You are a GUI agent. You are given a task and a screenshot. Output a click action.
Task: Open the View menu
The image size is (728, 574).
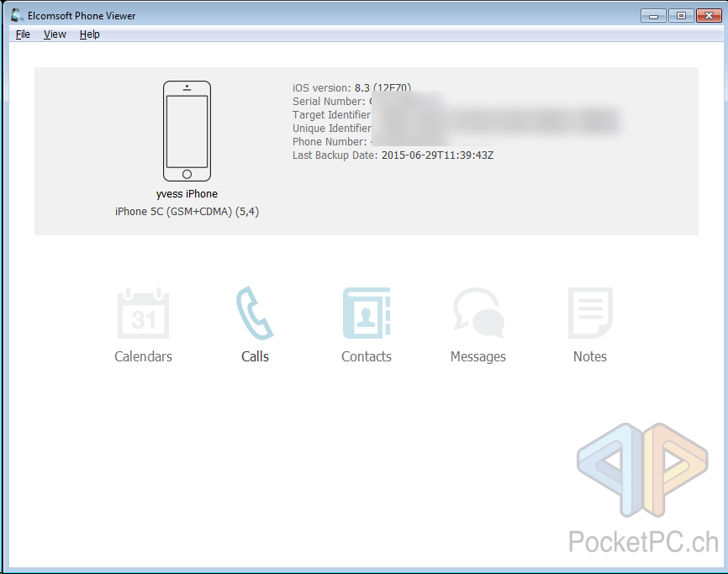55,34
